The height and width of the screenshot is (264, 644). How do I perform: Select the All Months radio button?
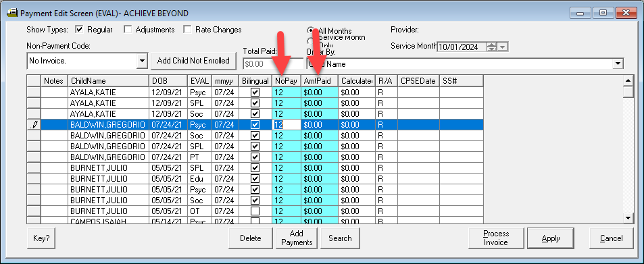point(310,31)
